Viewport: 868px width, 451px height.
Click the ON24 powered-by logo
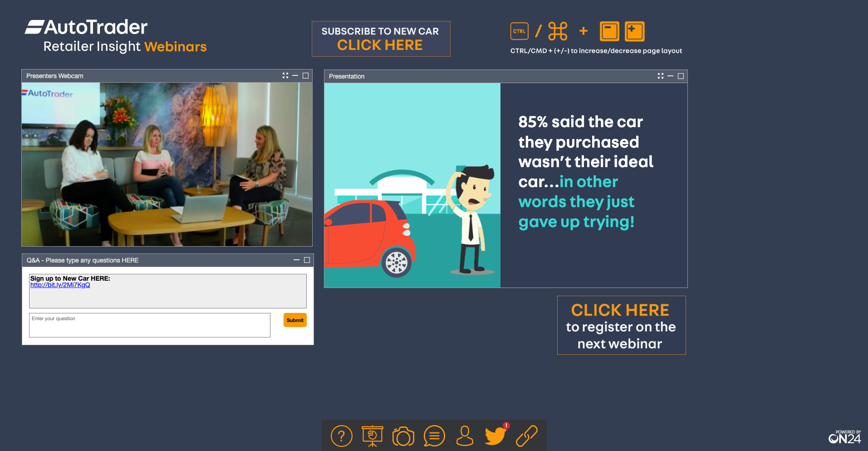(845, 437)
